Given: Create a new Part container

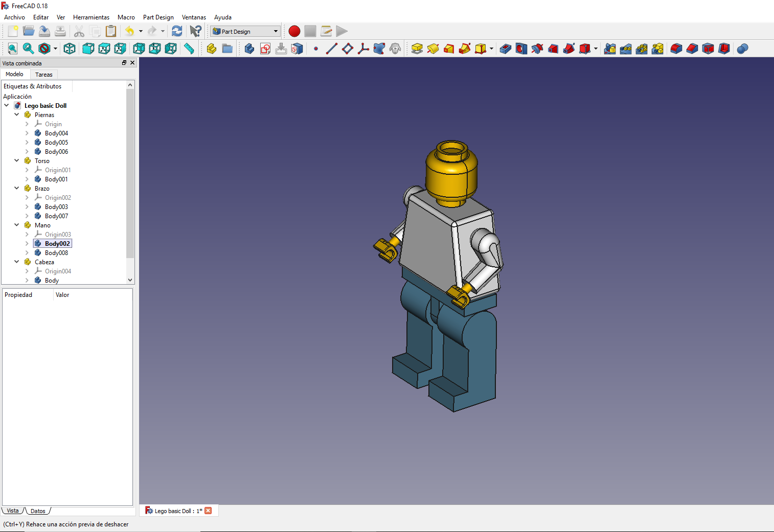Looking at the screenshot, I should click(212, 49).
